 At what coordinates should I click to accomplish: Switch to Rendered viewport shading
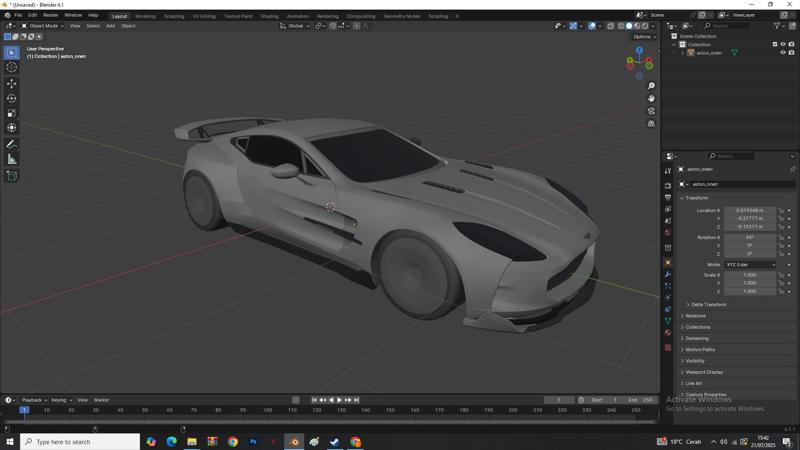pos(645,26)
